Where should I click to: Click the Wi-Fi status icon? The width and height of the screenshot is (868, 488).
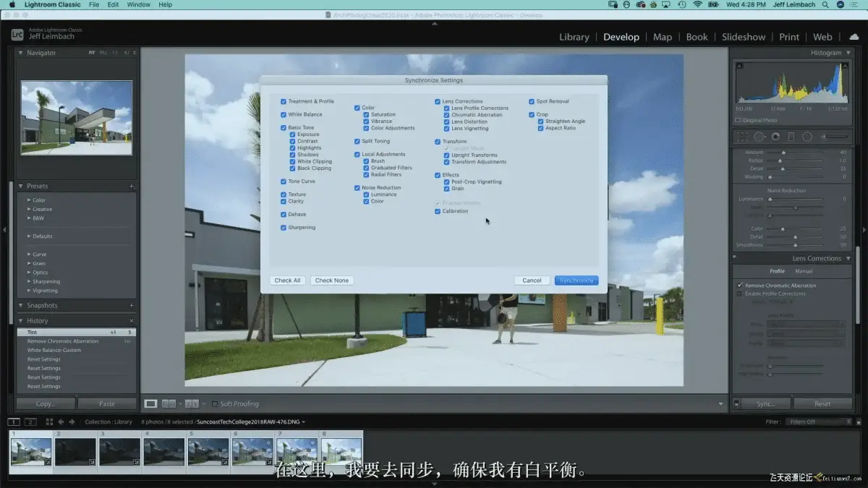697,4
